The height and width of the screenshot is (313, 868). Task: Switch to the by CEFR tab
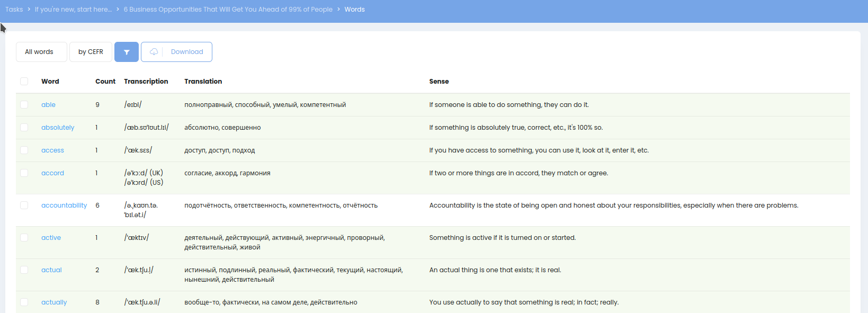click(x=91, y=52)
